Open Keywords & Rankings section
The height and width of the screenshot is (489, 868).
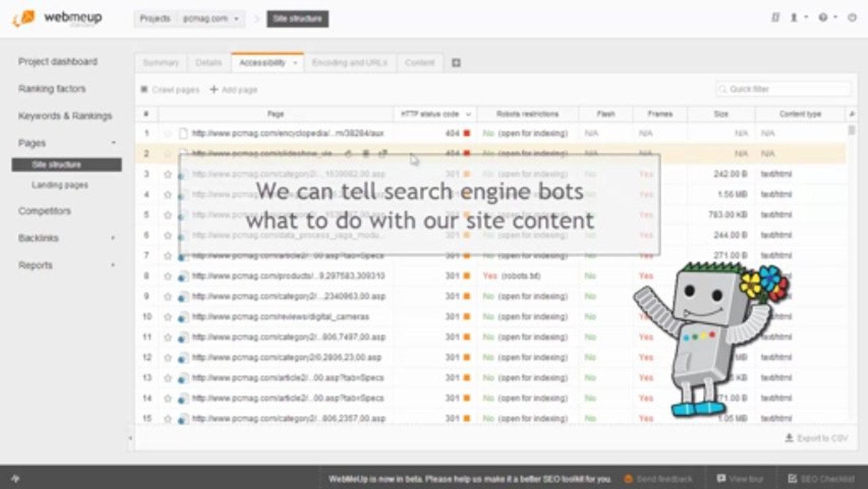(65, 115)
